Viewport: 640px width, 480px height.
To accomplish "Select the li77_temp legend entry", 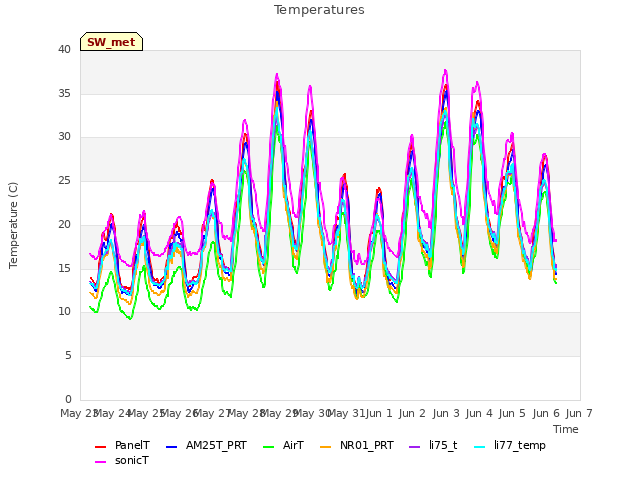I will [x=510, y=445].
